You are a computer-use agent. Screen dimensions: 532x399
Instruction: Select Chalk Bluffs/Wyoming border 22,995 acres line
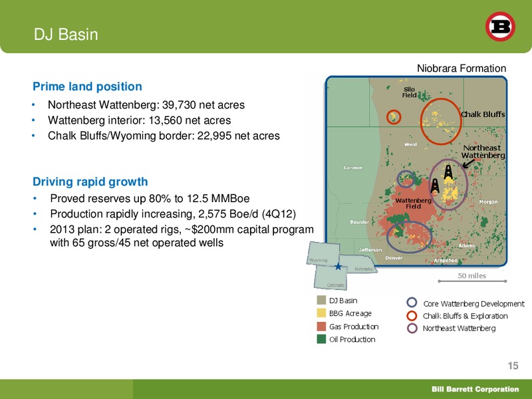pyautogui.click(x=164, y=136)
